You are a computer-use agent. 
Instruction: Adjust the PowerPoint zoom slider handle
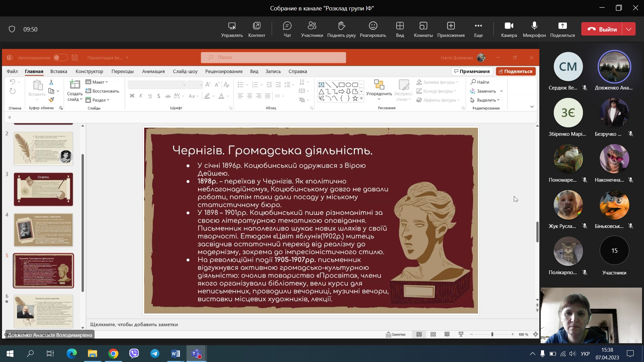click(492, 334)
